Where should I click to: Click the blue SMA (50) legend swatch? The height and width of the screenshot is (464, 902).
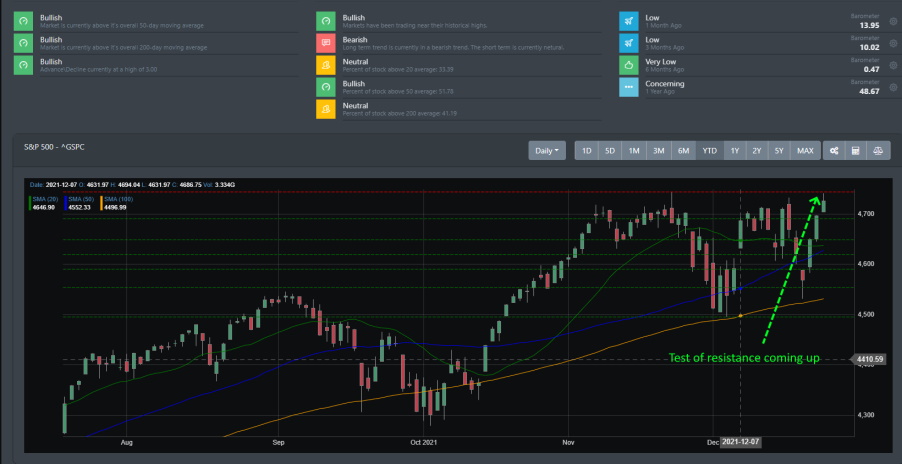tap(66, 202)
